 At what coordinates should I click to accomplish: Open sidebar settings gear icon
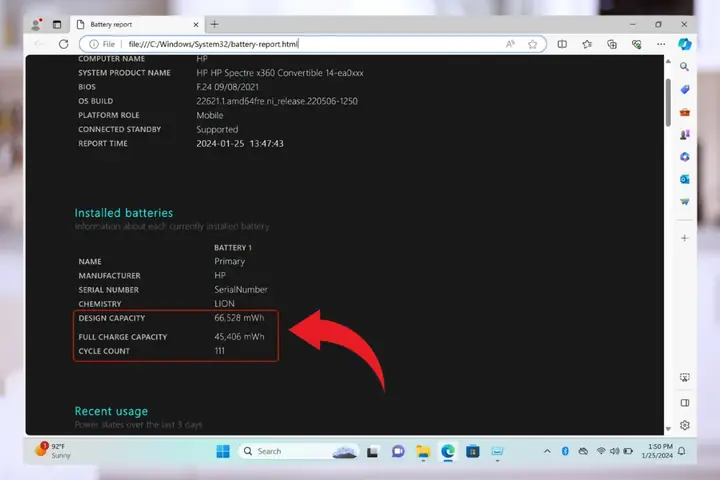tap(685, 425)
